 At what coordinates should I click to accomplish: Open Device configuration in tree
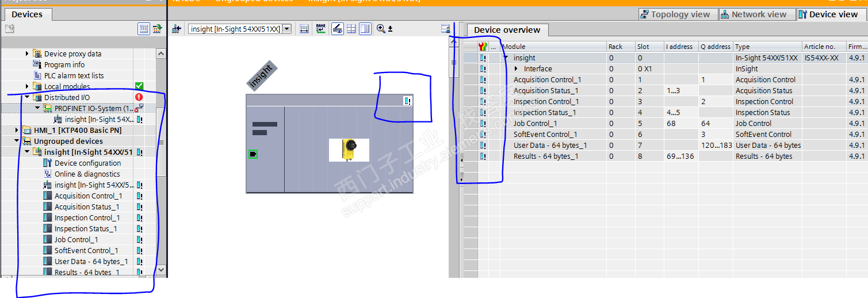point(88,163)
